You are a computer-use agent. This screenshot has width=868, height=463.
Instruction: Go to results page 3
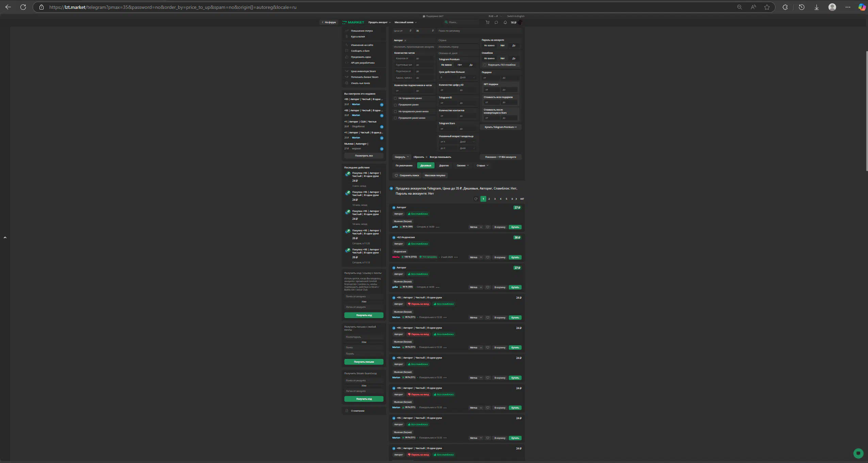pyautogui.click(x=495, y=199)
